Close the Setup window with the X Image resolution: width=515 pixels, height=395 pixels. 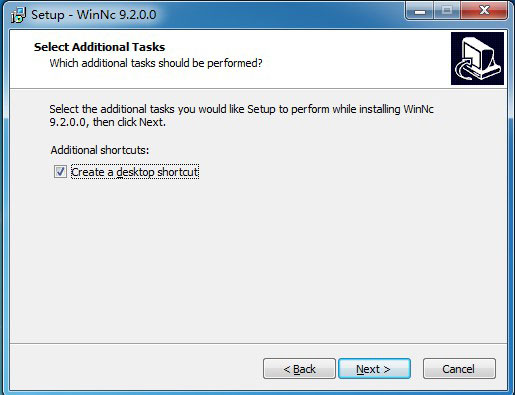click(484, 11)
